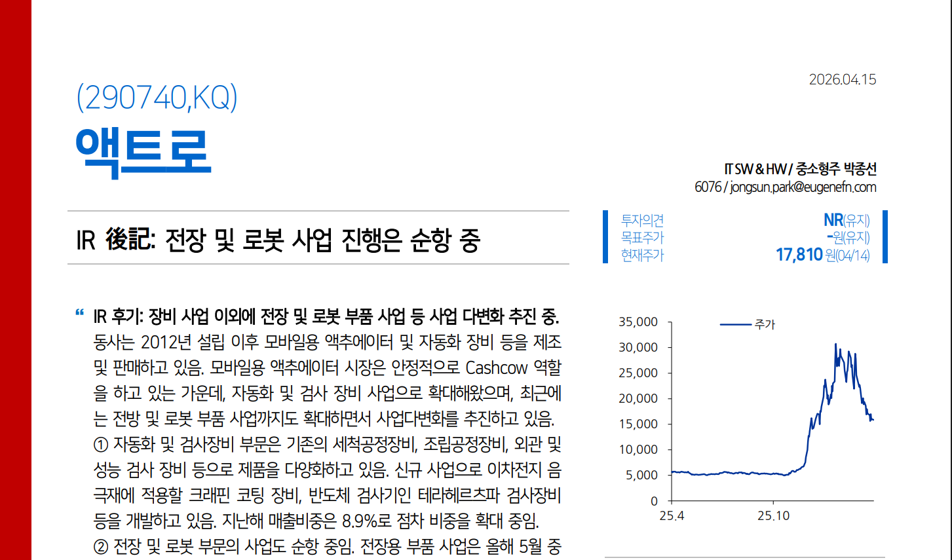Click the stock chart's highest price peak
The height and width of the screenshot is (560, 952).
coord(835,345)
